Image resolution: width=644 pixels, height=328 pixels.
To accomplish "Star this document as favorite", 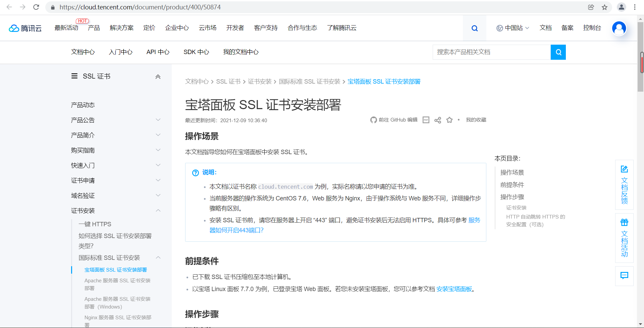I will click(x=449, y=120).
